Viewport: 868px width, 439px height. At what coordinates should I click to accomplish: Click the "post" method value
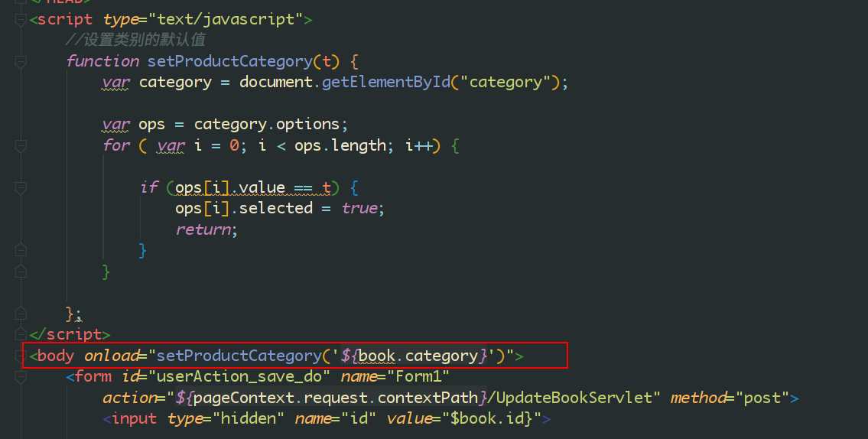point(762,398)
